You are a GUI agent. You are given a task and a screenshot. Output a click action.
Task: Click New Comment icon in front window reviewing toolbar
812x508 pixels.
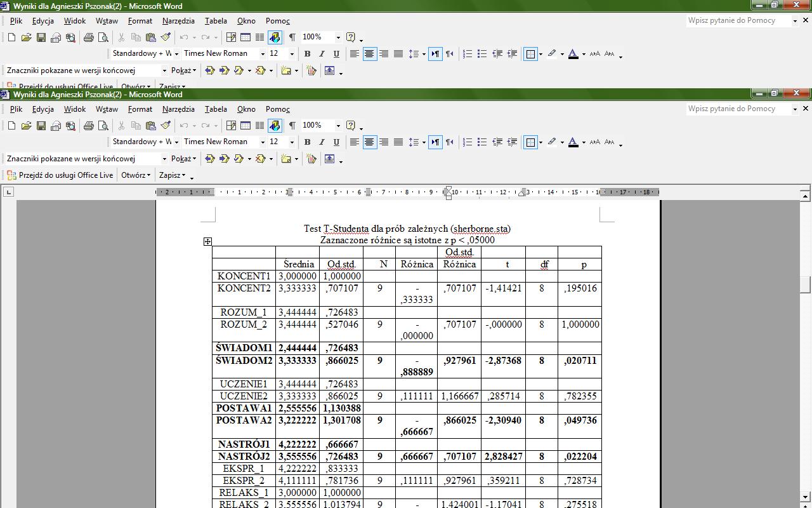click(286, 159)
